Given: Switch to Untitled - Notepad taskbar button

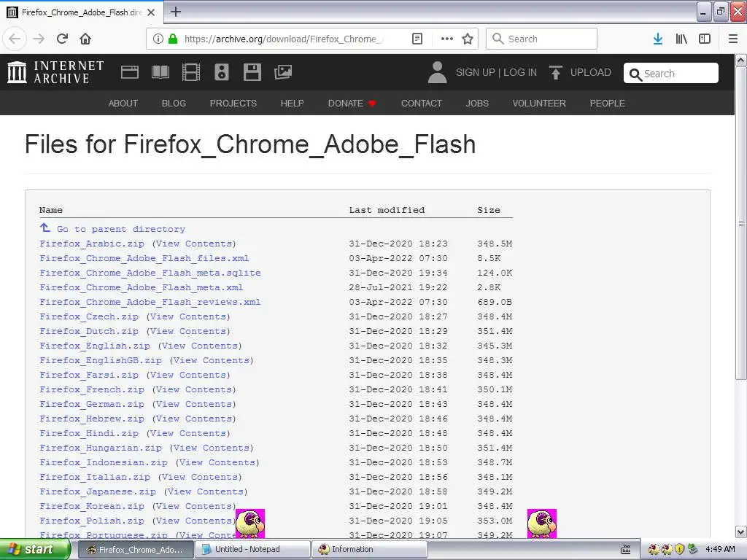Looking at the screenshot, I should [253, 549].
